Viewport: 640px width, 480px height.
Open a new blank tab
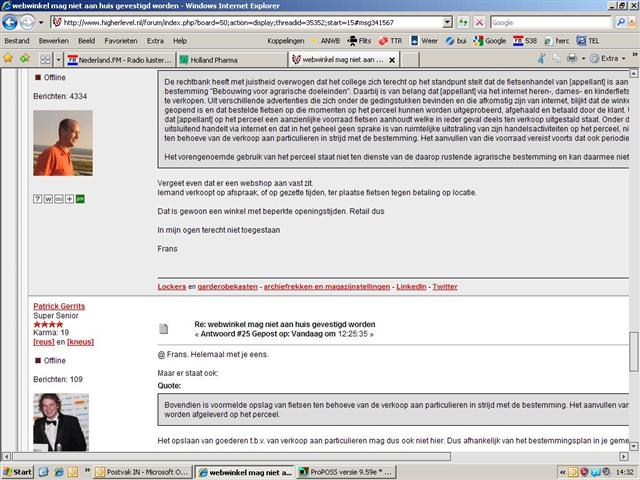coord(410,60)
